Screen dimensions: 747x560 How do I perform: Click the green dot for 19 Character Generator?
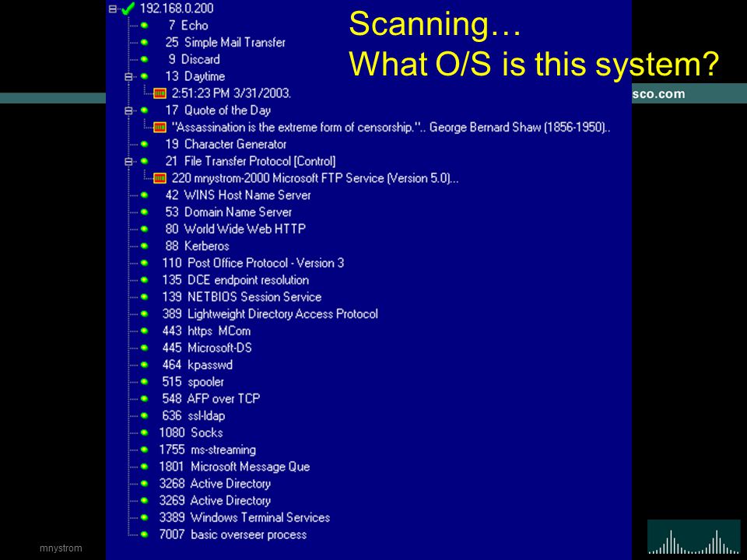point(145,145)
